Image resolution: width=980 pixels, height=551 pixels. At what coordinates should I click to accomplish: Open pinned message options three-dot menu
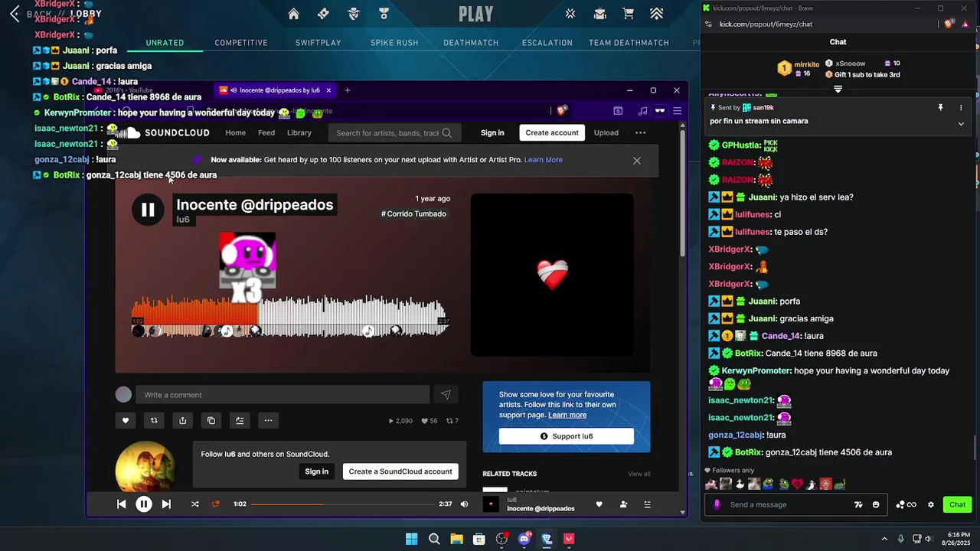961,108
